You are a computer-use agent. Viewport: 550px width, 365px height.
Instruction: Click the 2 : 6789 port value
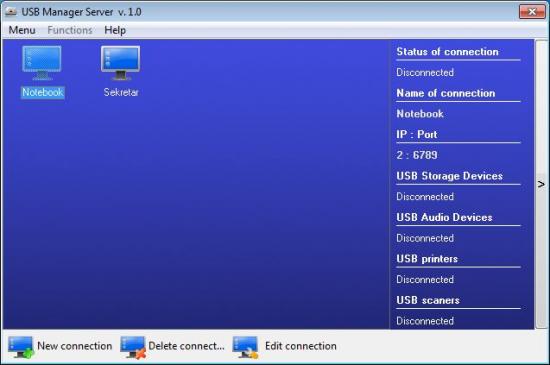pyautogui.click(x=417, y=155)
